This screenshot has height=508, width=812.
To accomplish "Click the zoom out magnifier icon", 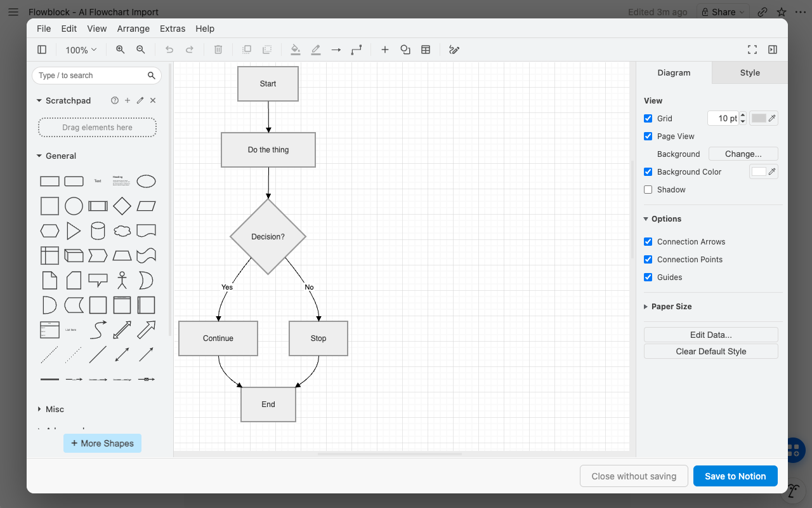I will tap(141, 50).
